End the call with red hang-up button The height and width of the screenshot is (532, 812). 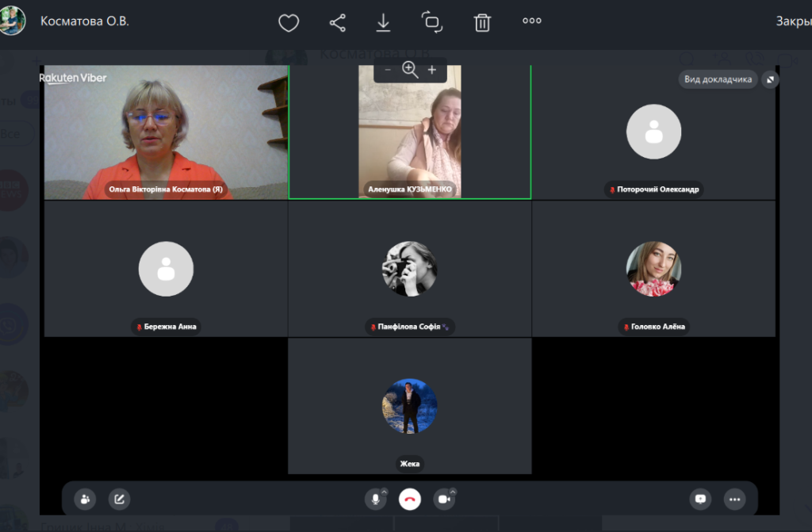click(x=409, y=499)
